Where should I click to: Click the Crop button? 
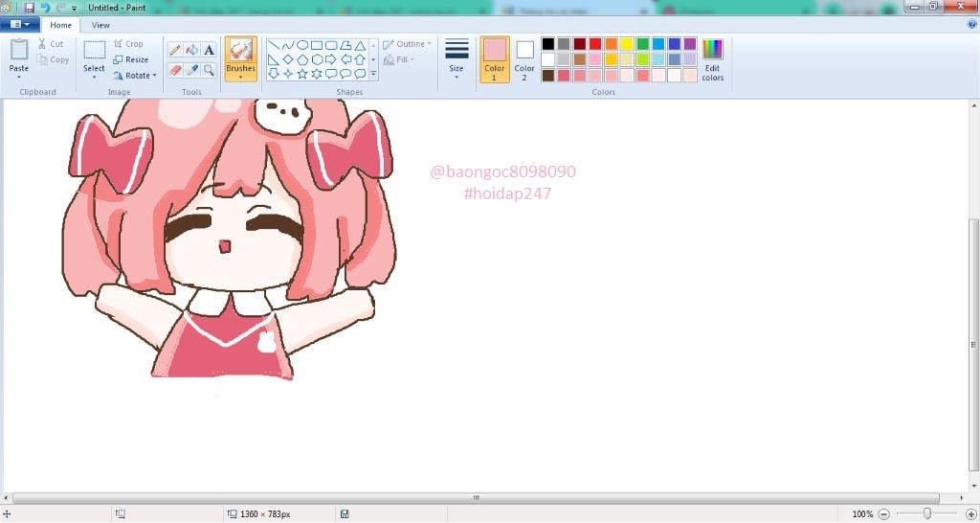[129, 44]
